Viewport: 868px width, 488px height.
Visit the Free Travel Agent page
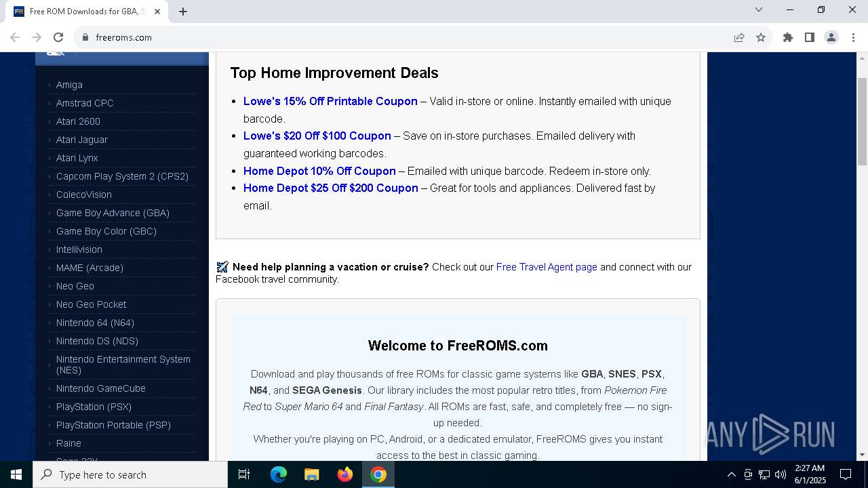547,267
